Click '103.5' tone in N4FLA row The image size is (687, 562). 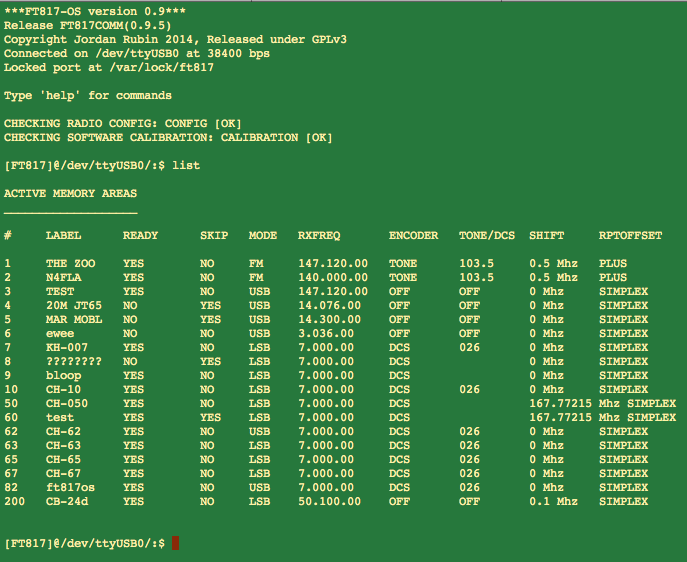477,278
